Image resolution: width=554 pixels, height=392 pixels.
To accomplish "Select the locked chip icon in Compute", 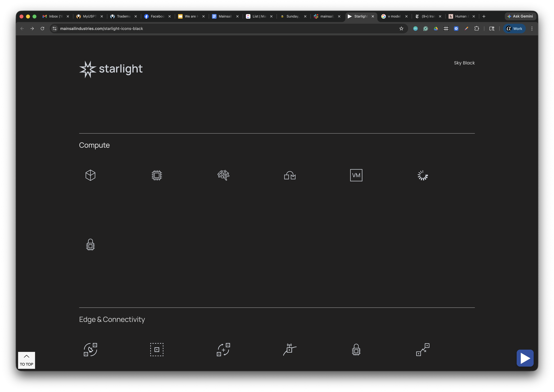I will click(x=90, y=245).
